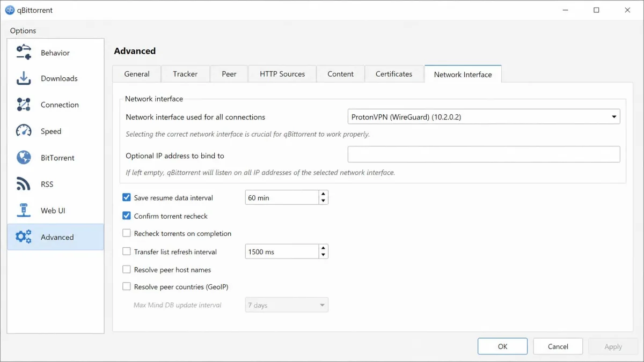The height and width of the screenshot is (362, 644).
Task: Click the Behavior sliders icon
Action: pyautogui.click(x=24, y=53)
